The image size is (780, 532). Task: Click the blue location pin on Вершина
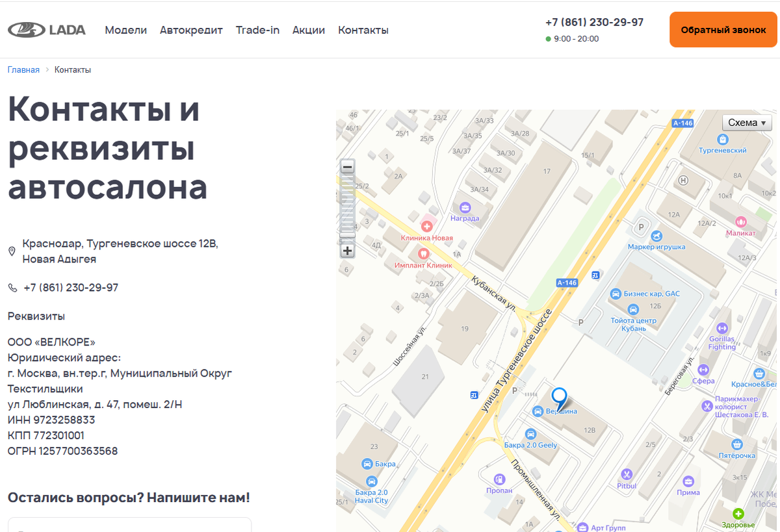pyautogui.click(x=559, y=398)
